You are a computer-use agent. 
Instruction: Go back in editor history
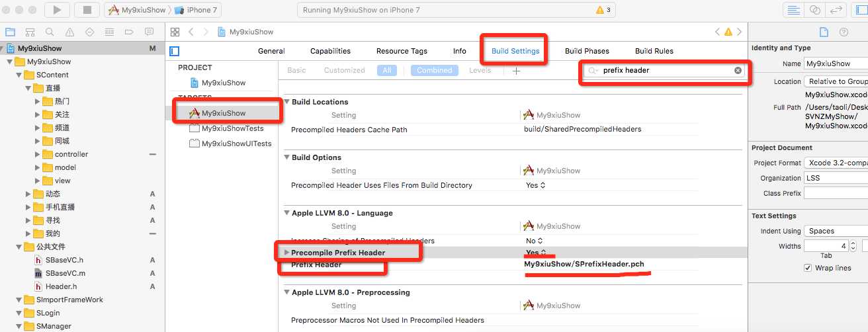(x=191, y=32)
